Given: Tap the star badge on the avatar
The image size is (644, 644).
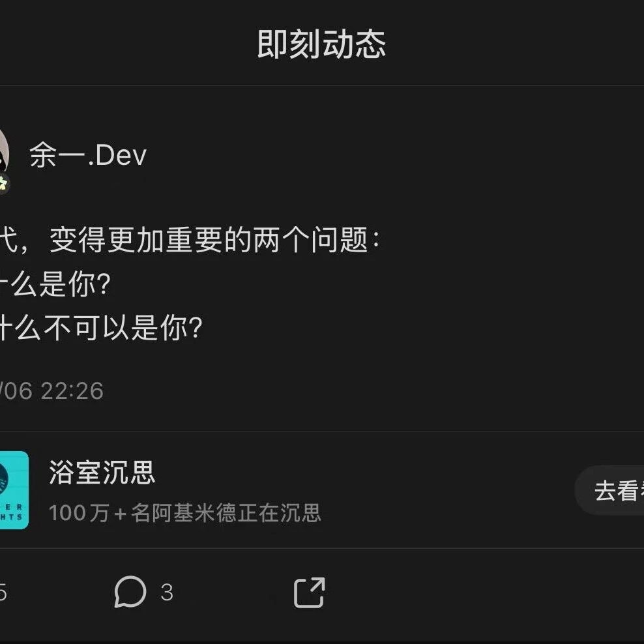Looking at the screenshot, I should coord(3,184).
